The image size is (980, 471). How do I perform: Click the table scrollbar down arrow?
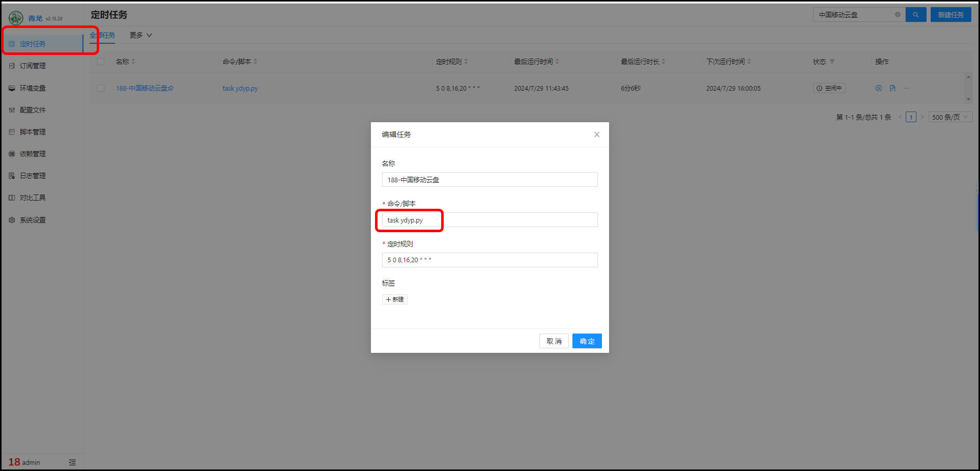coord(968,99)
